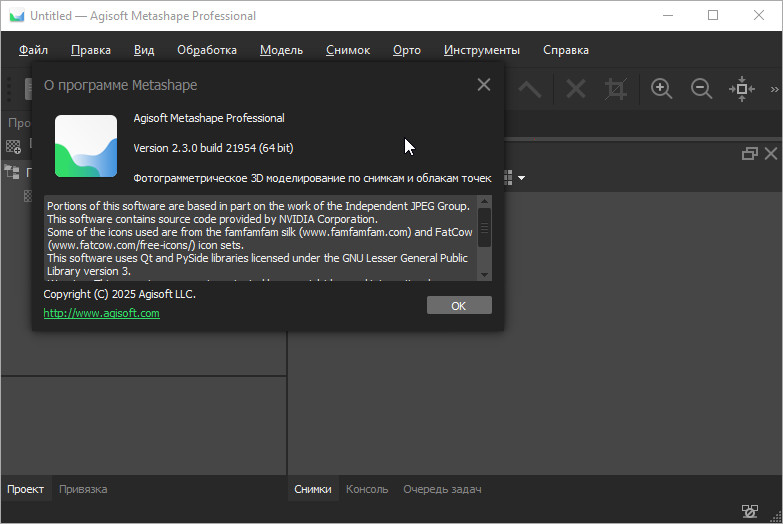This screenshot has width=783, height=524.
Task: Open the Инструменты menu
Action: (x=482, y=50)
